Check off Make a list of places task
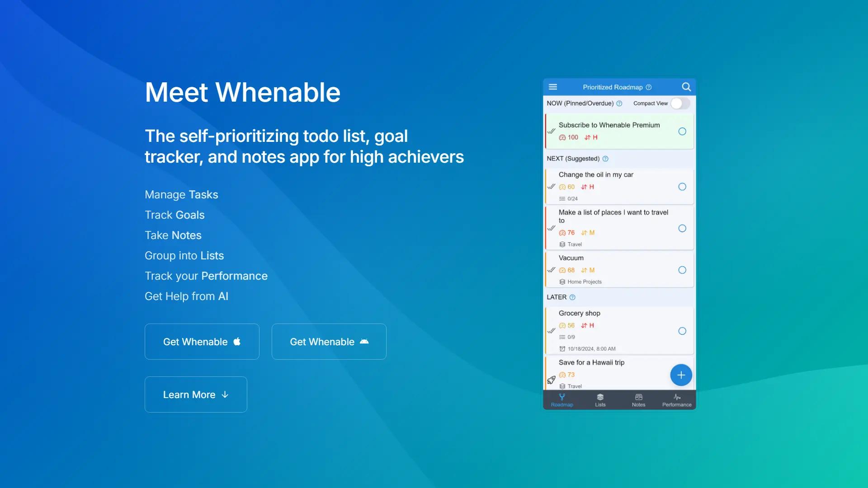868x488 pixels. (682, 228)
